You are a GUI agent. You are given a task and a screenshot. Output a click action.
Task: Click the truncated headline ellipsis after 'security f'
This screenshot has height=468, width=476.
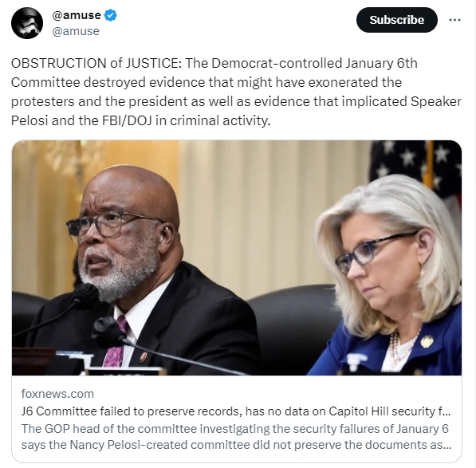click(x=446, y=411)
